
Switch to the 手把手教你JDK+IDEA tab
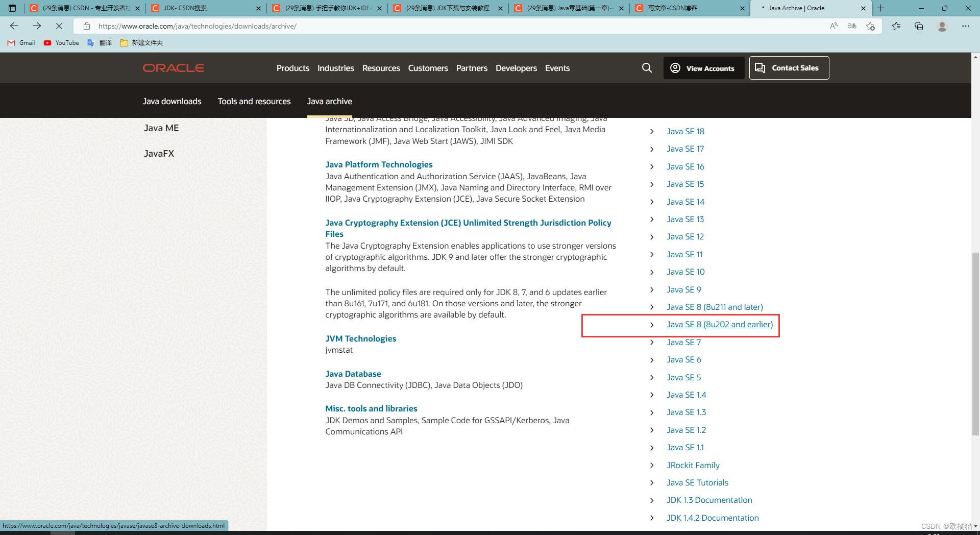click(327, 8)
